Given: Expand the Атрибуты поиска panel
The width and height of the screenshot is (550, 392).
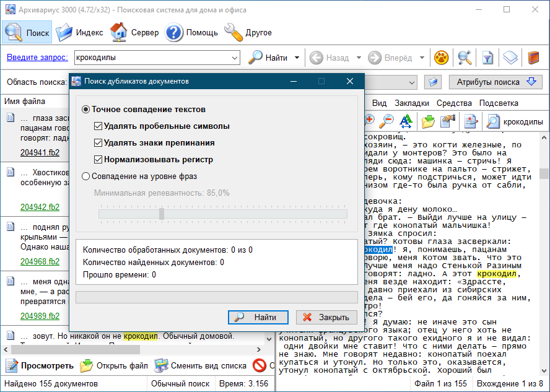Looking at the screenshot, I should (x=495, y=82).
